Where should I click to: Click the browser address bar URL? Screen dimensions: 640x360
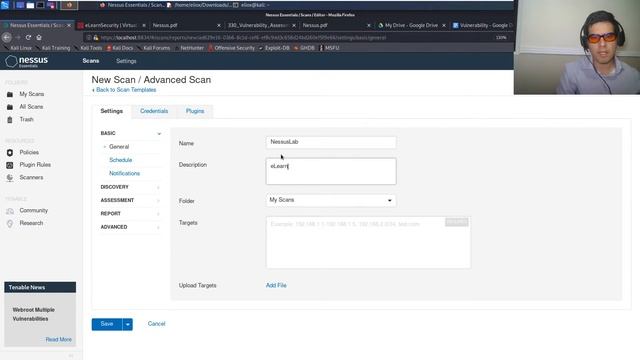[243, 38]
